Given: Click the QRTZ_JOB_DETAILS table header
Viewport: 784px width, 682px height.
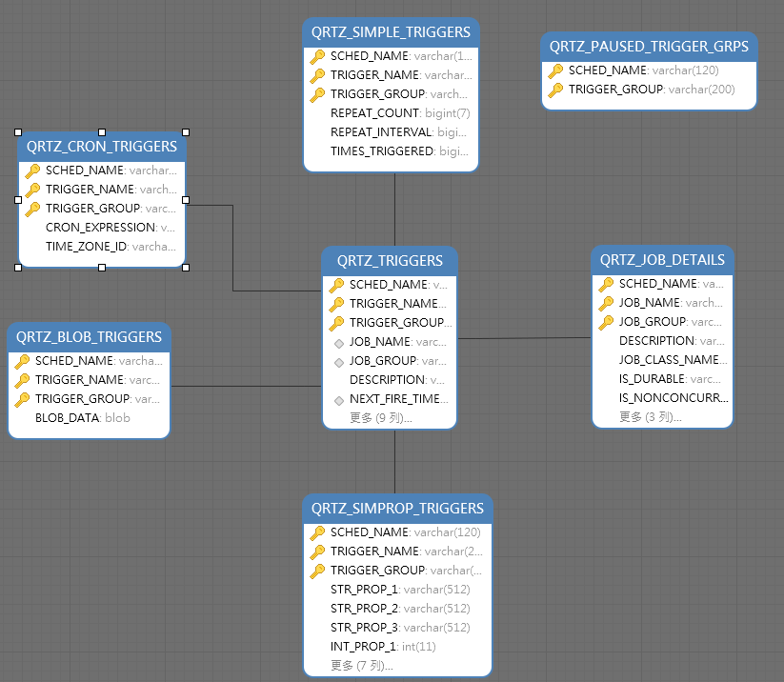Looking at the screenshot, I should [x=662, y=259].
